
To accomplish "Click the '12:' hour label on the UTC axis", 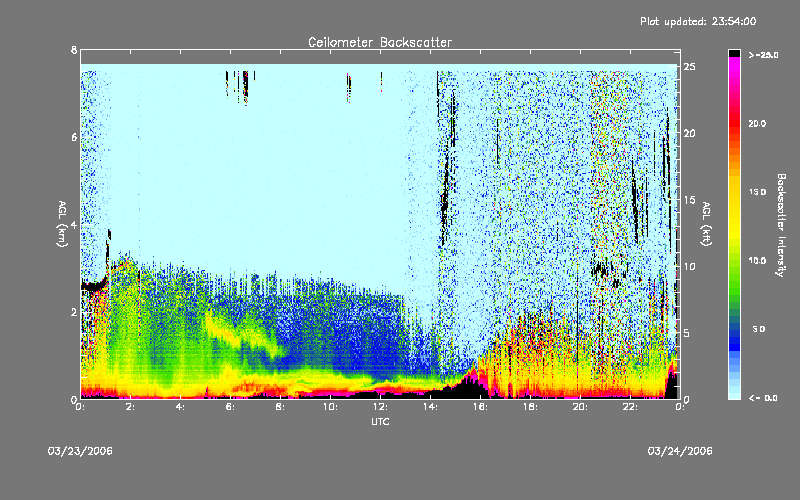I will coord(380,407).
